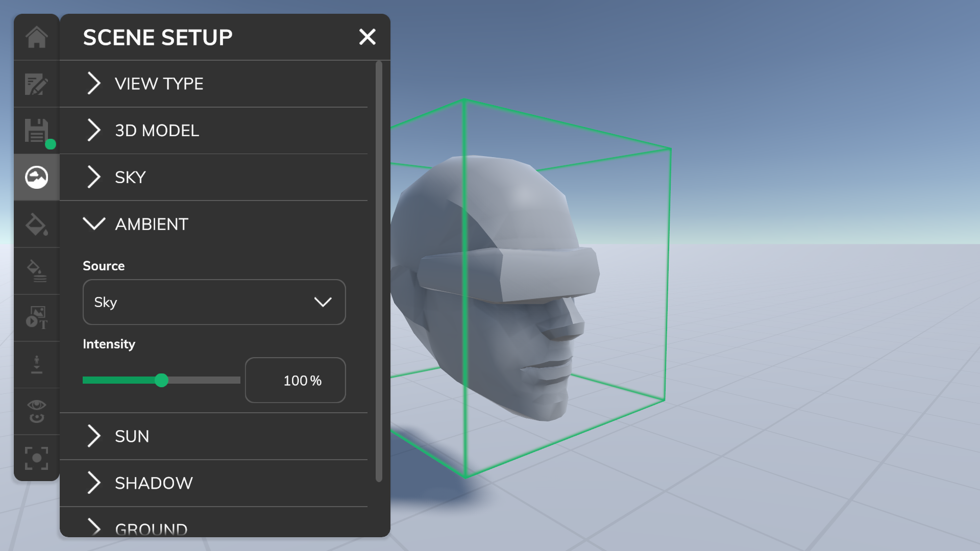Viewport: 980px width, 551px height.
Task: Click the save floppy disk icon
Action: [x=37, y=131]
